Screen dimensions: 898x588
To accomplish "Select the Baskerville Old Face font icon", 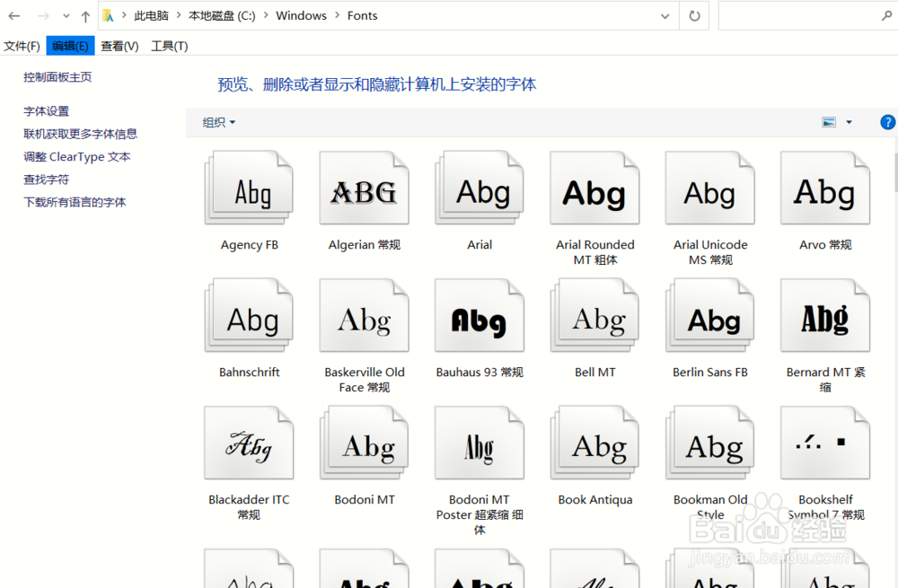I will point(365,315).
